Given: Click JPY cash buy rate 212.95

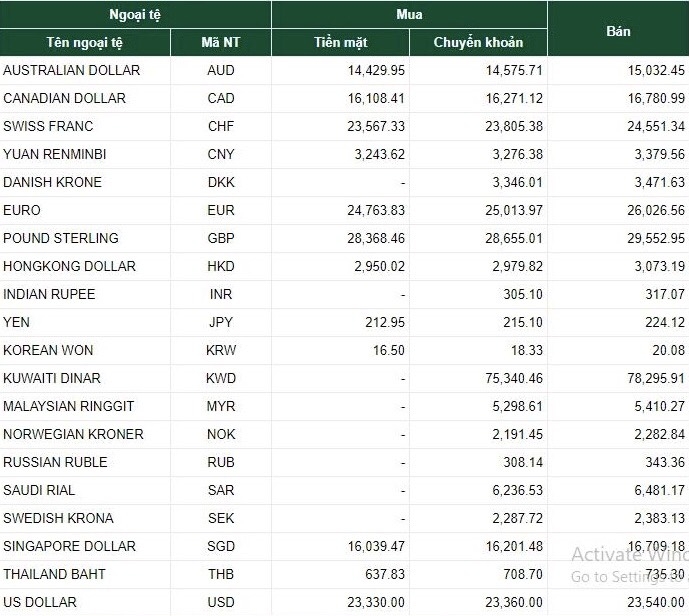Looking at the screenshot, I should coord(385,322).
